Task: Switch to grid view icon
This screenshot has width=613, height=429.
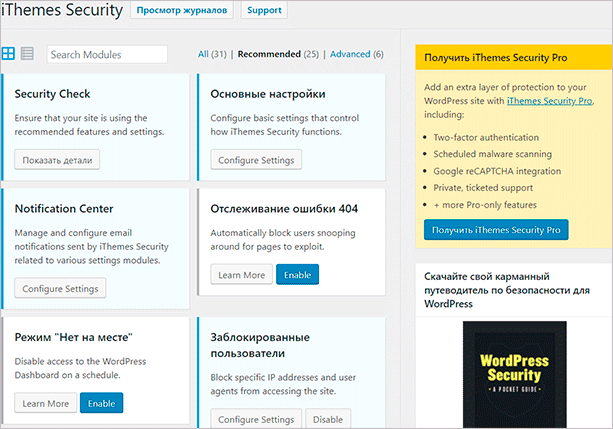Action: pos(8,54)
